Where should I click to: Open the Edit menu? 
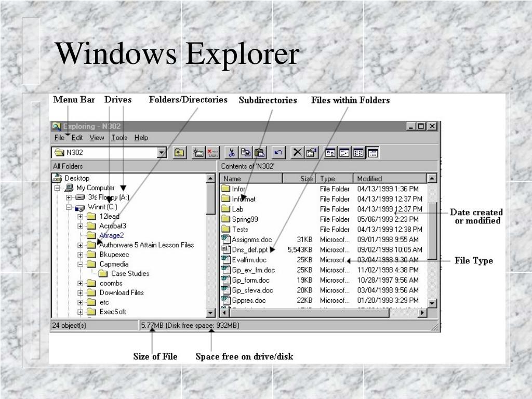click(x=77, y=138)
